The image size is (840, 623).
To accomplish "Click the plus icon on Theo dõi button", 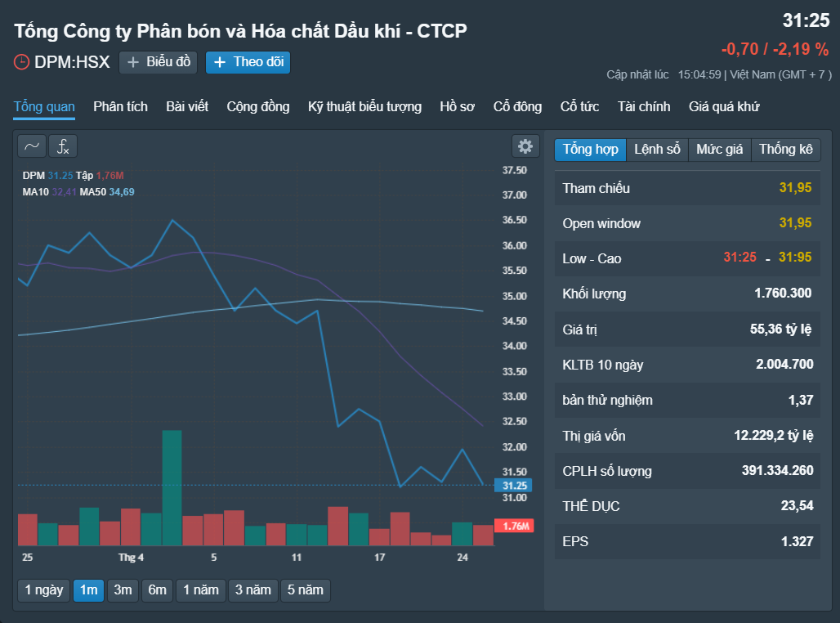I will click(x=219, y=63).
